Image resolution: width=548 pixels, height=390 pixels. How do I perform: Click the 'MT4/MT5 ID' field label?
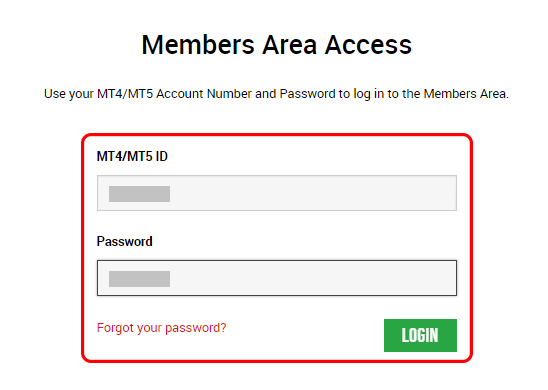pyautogui.click(x=132, y=156)
